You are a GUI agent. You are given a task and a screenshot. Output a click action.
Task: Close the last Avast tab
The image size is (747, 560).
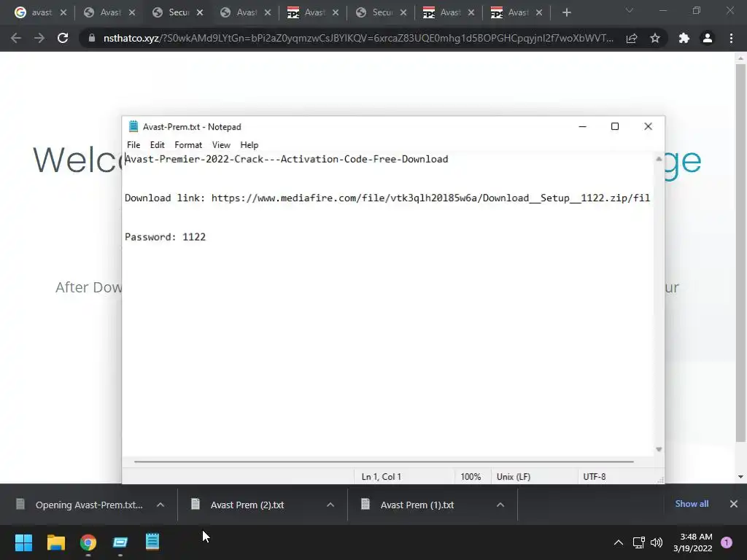(x=539, y=13)
